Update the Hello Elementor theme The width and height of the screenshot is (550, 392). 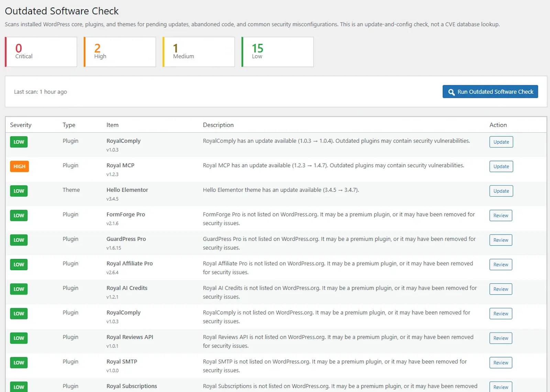pyautogui.click(x=501, y=191)
